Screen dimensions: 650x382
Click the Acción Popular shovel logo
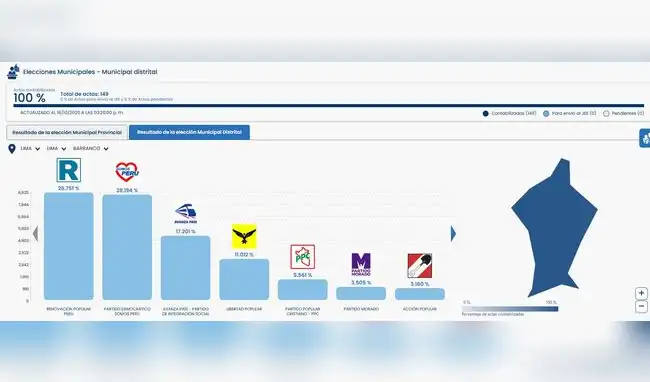coord(420,266)
